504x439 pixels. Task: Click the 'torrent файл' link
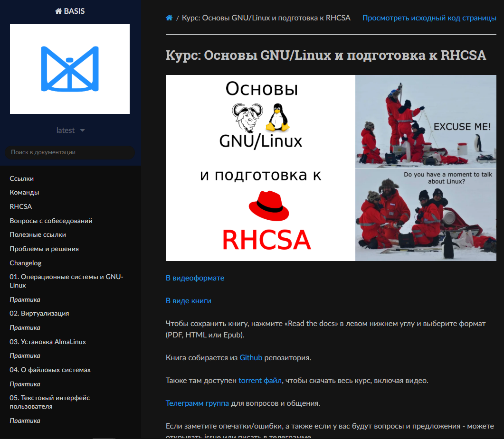[x=260, y=381]
